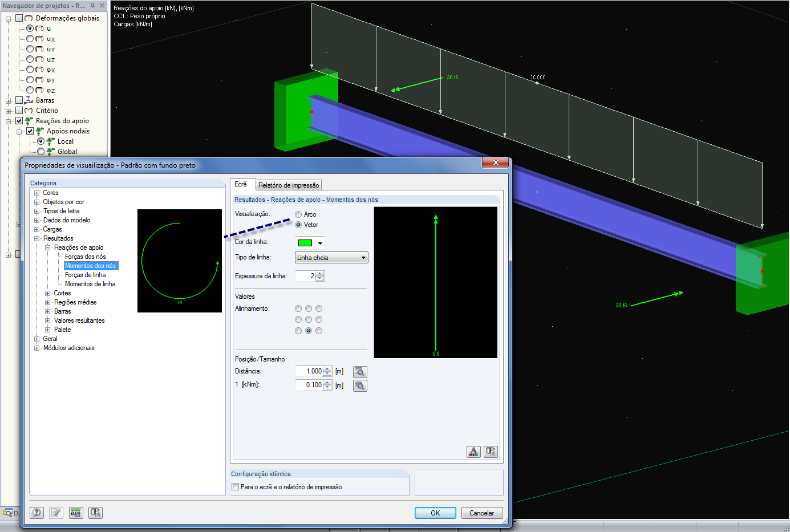790x532 pixels.
Task: Open the font settings 'A' icon
Action: pyautogui.click(x=473, y=452)
